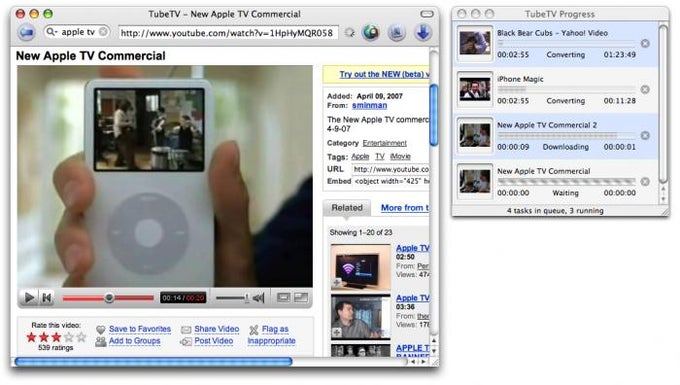
Task: Play the video with the play button
Action: tap(29, 297)
